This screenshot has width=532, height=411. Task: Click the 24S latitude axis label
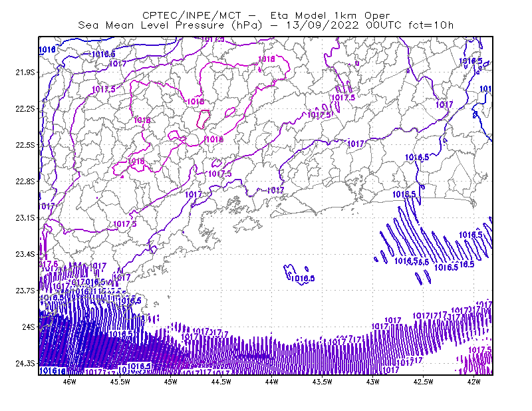point(29,327)
